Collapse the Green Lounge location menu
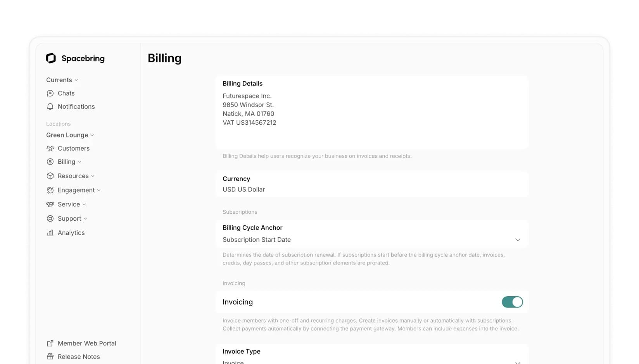 tap(70, 135)
